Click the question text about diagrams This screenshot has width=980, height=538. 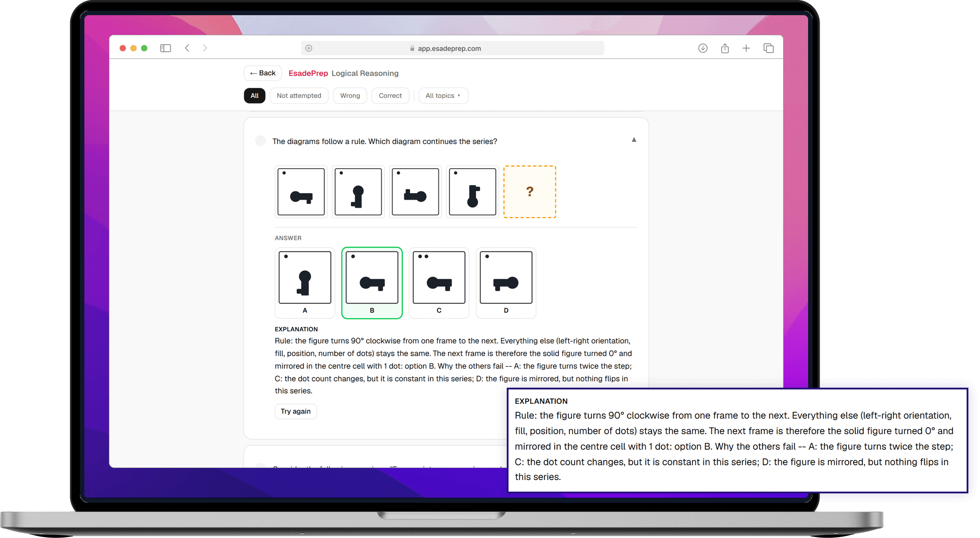pos(384,141)
